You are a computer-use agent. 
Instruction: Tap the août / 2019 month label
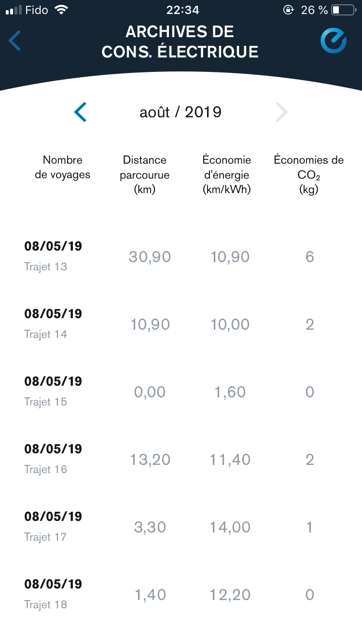[x=181, y=112]
